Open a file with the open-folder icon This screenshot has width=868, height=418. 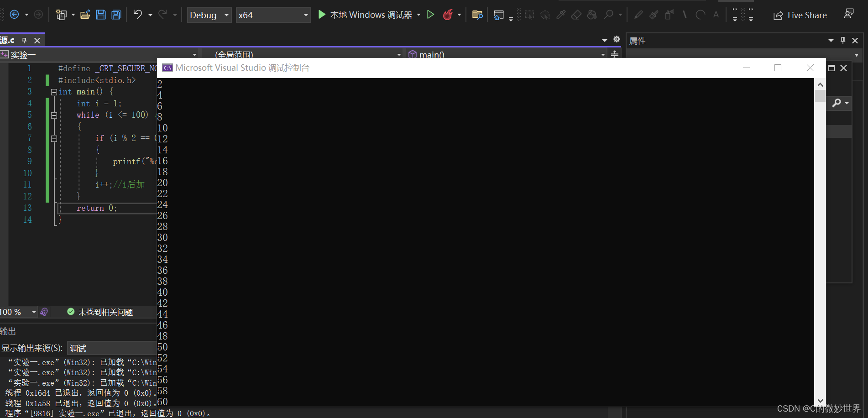pyautogui.click(x=85, y=15)
